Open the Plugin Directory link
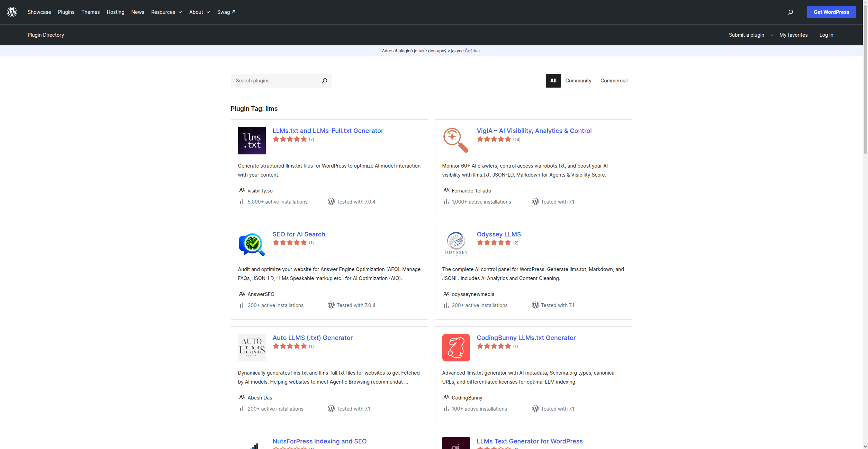This screenshot has width=868, height=449. [46, 35]
